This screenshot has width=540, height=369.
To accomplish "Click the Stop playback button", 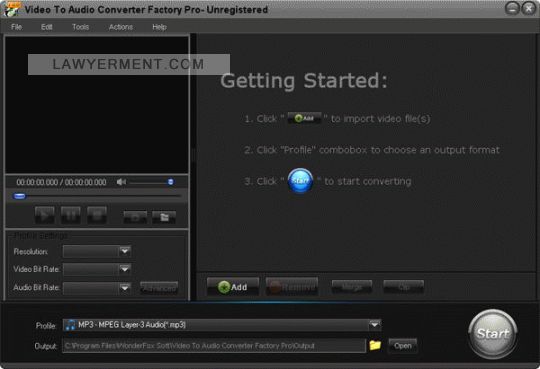I will pos(97,215).
